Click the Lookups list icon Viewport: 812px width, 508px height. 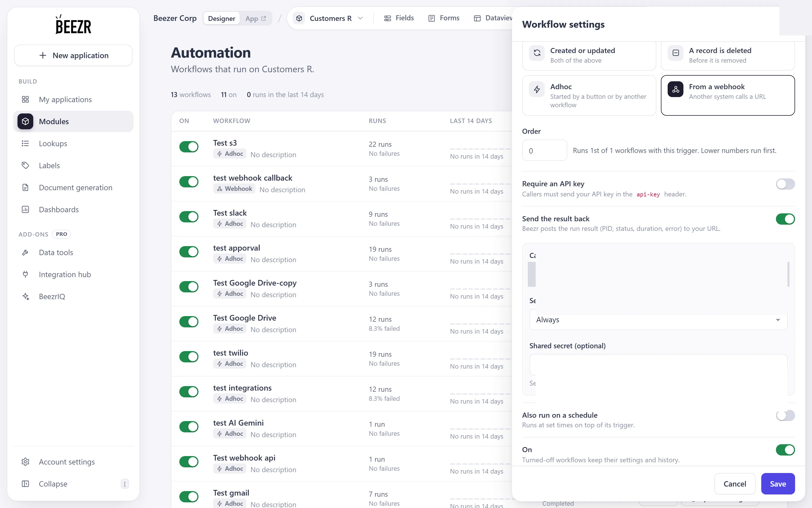pos(25,143)
